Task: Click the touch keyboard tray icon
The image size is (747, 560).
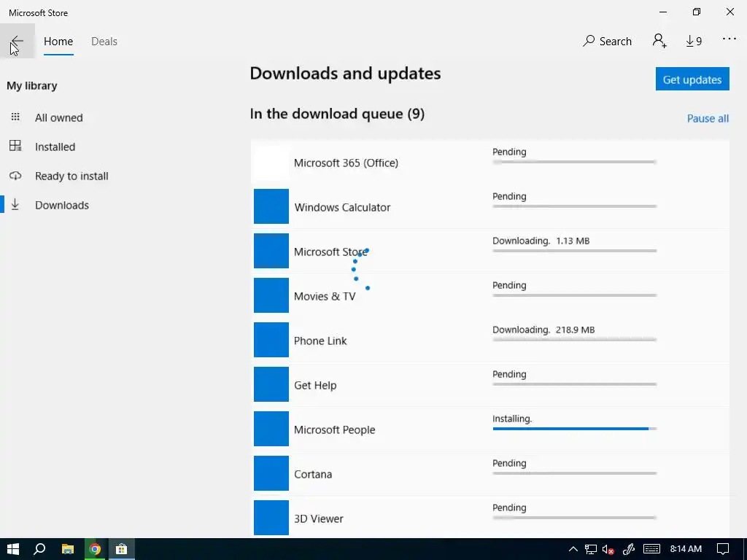Action: click(651, 549)
